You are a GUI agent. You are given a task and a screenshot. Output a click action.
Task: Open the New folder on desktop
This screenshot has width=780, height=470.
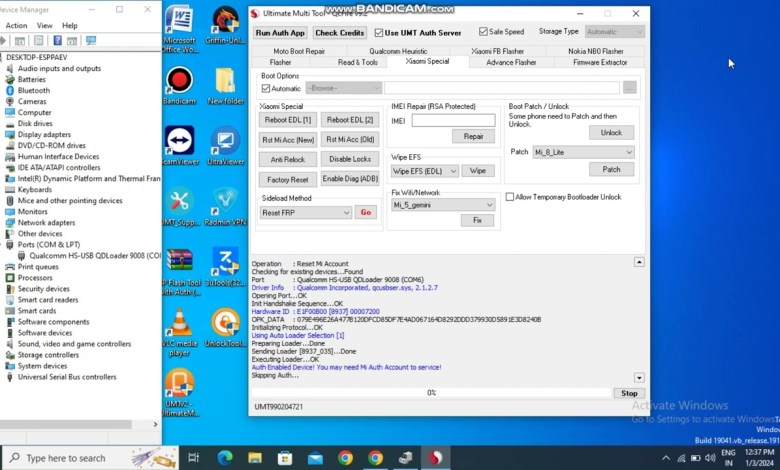click(225, 84)
